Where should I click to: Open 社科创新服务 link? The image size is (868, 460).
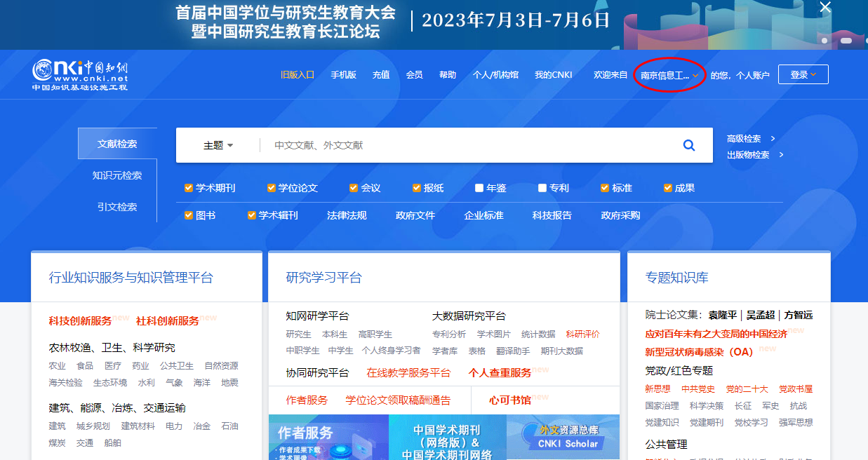pos(168,320)
